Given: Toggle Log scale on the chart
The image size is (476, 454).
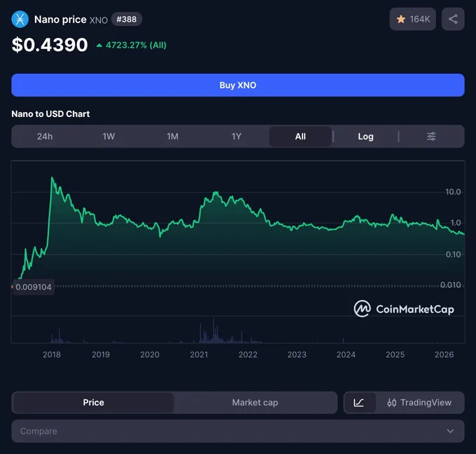Looking at the screenshot, I should [365, 137].
